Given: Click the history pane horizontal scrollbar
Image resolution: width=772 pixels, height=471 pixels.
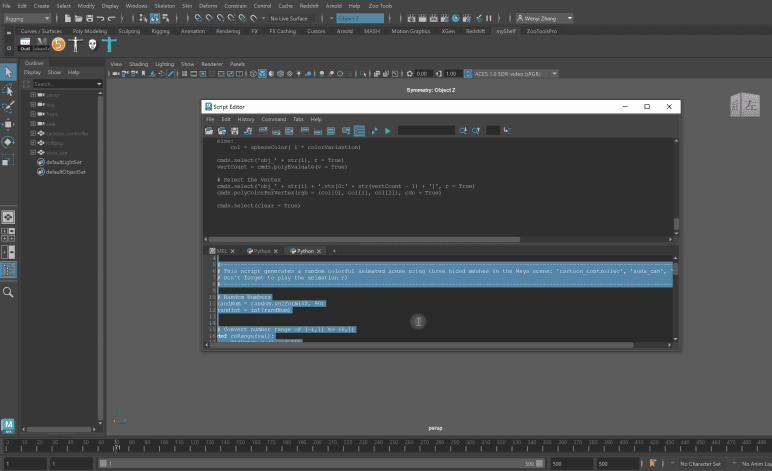Looking at the screenshot, I should [x=365, y=240].
